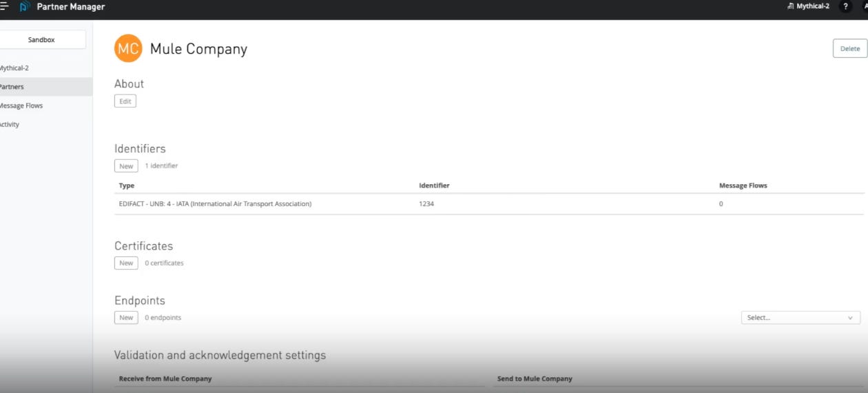Click the 0 certificates count label
The width and height of the screenshot is (868, 393).
coord(164,263)
